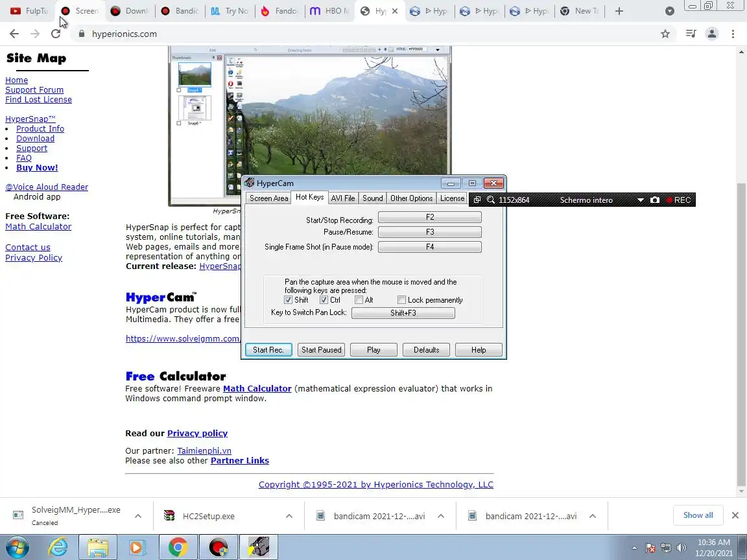Close the active Hyperionics tab
Image resolution: width=747 pixels, height=560 pixels.
click(x=394, y=11)
